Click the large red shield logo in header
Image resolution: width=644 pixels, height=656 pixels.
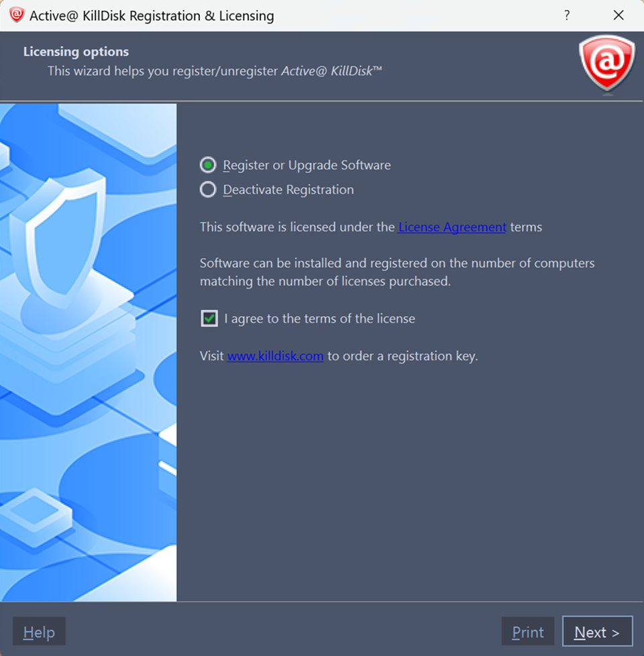click(606, 63)
